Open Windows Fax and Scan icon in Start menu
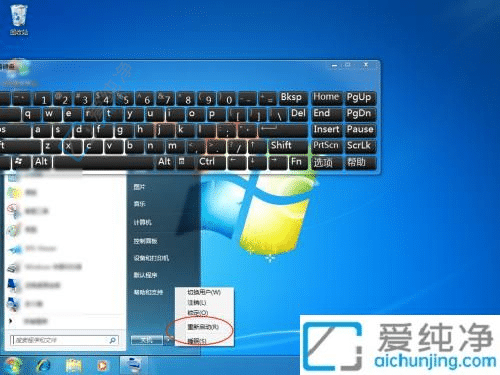The image size is (500, 375). (x=14, y=267)
